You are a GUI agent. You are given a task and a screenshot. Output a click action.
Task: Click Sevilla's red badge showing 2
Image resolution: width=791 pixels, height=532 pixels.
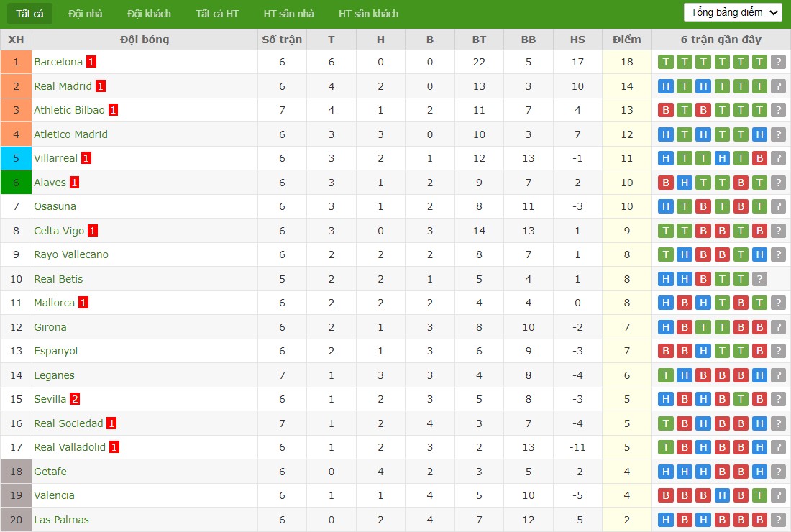click(75, 399)
